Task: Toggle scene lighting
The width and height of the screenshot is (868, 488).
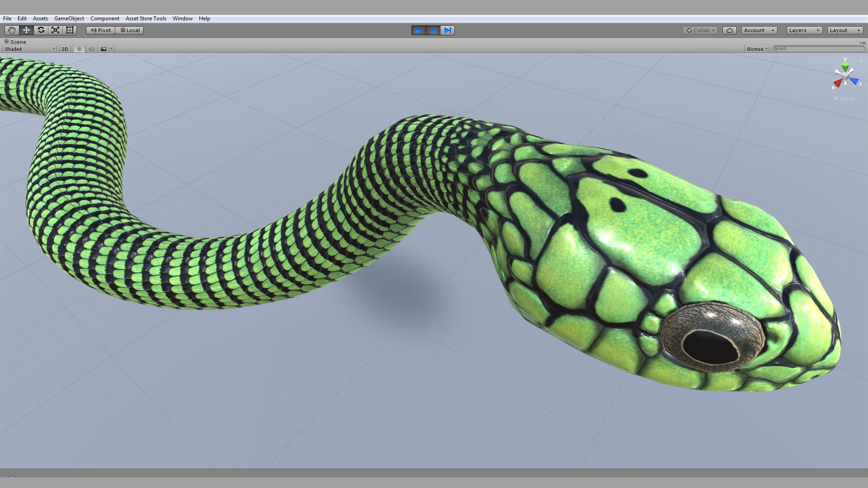Action: coord(79,49)
